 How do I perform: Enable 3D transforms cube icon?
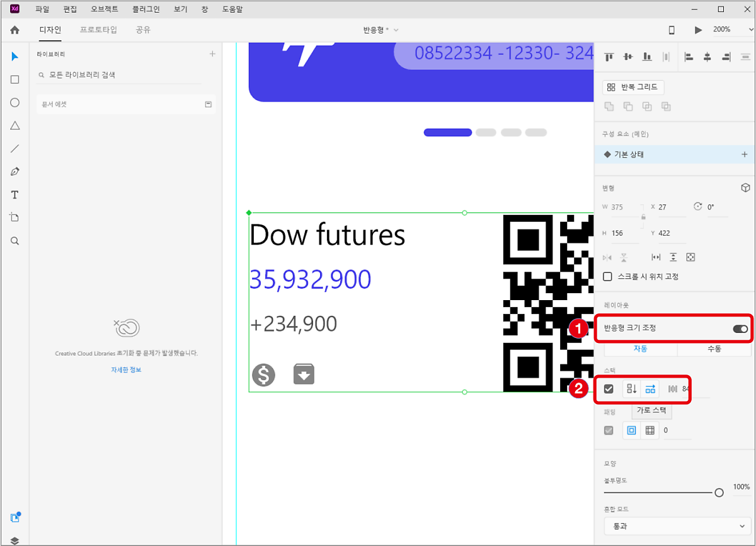[x=745, y=188]
